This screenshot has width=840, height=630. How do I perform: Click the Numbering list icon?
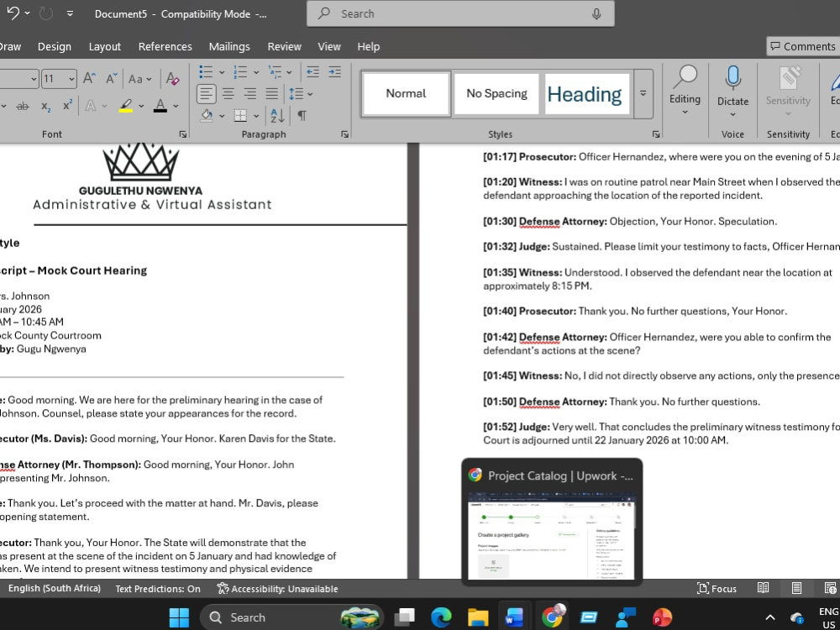coord(240,71)
